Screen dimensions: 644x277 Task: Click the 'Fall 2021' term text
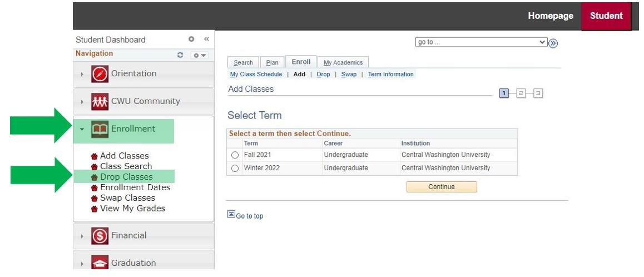[x=257, y=155]
